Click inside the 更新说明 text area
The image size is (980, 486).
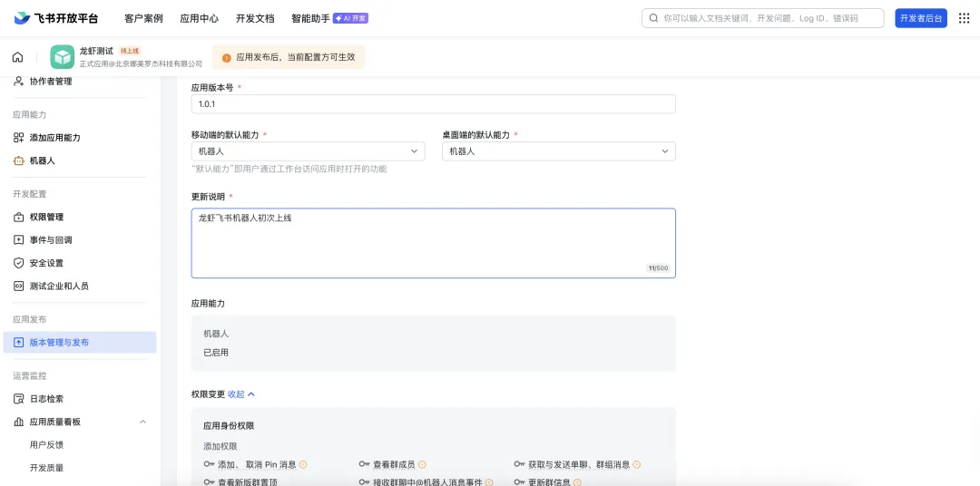(x=433, y=243)
